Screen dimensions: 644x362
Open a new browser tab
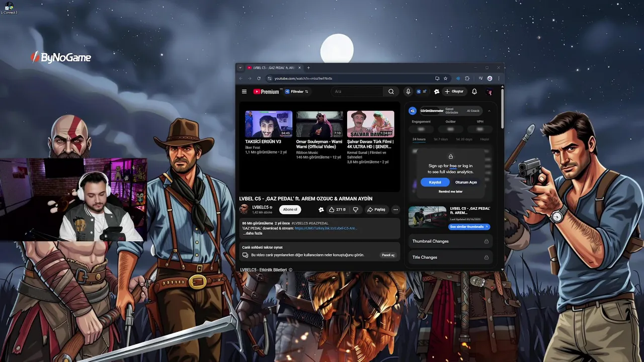tap(308, 67)
